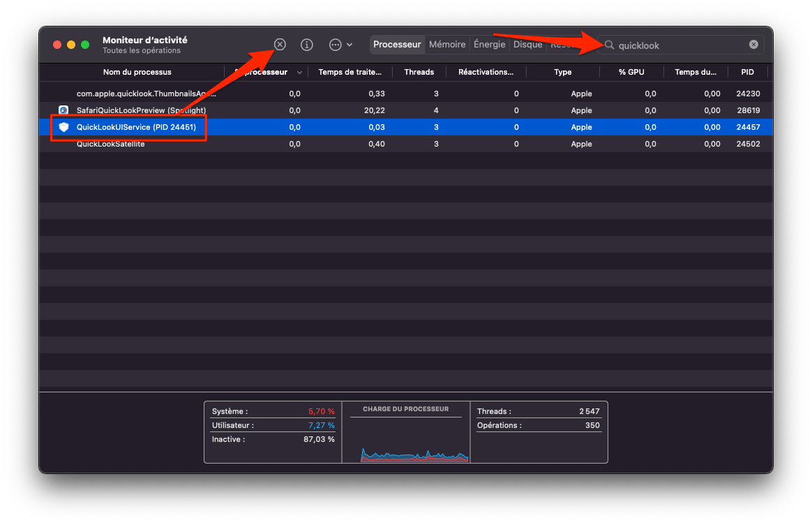
Task: Select SafariQuickLookPreview (Spotlight) process
Action: pos(406,110)
